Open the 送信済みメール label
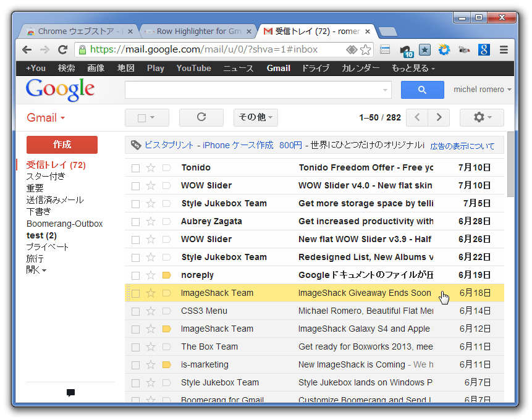The image size is (532, 420). 55,200
